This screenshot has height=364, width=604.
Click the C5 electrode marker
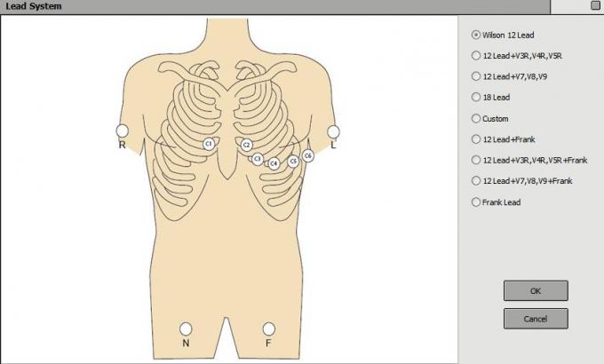coord(293,162)
